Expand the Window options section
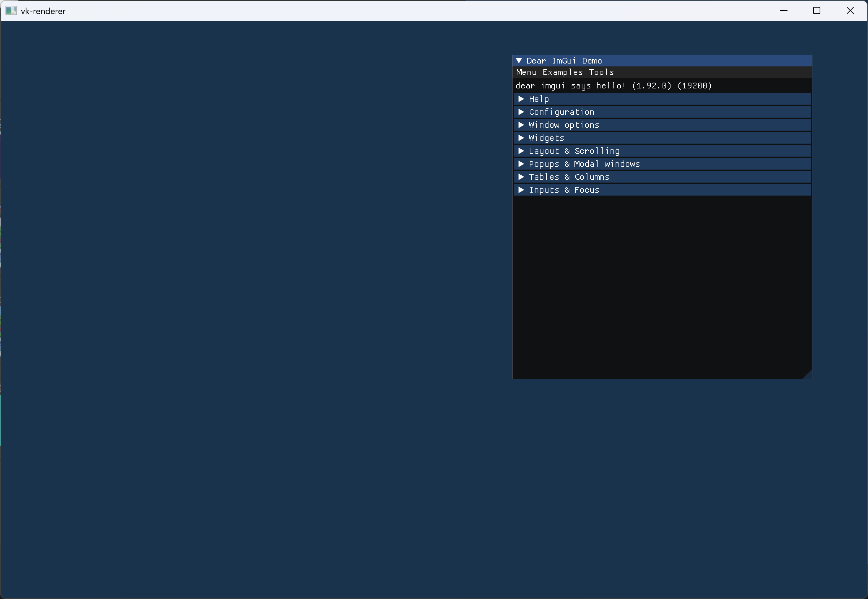868x599 pixels. tap(662, 125)
